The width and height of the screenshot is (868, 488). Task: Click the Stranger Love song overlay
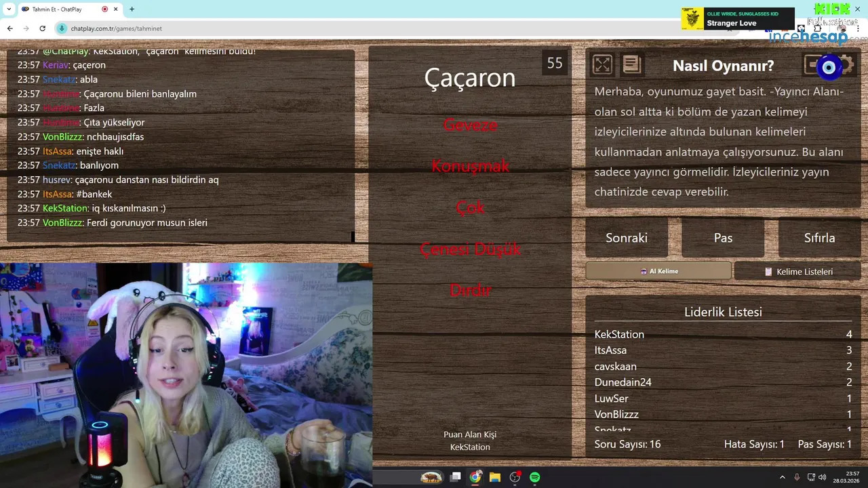tap(738, 18)
